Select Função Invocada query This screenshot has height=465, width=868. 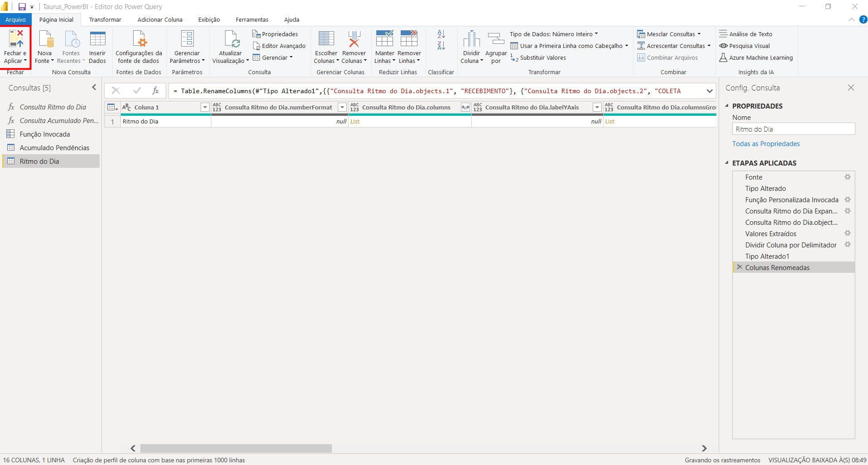51,134
